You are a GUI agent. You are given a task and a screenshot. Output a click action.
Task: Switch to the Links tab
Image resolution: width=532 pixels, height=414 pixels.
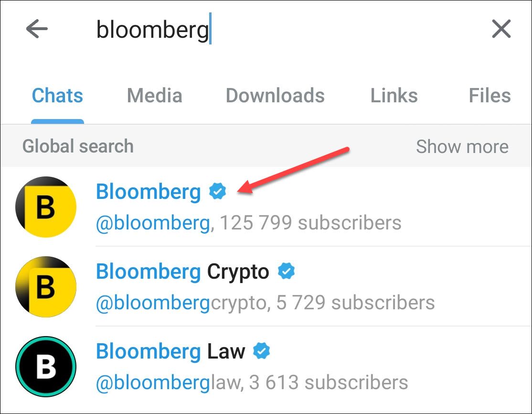pos(394,96)
